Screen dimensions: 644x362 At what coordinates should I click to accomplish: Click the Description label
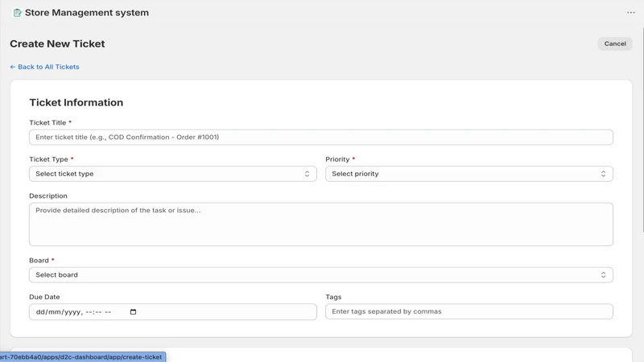pyautogui.click(x=48, y=195)
